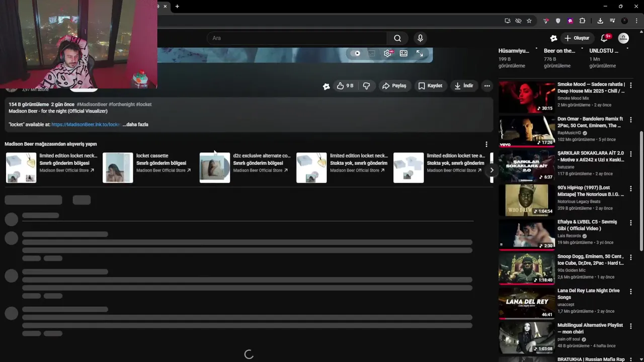Start voice search with microphone icon

(x=420, y=38)
